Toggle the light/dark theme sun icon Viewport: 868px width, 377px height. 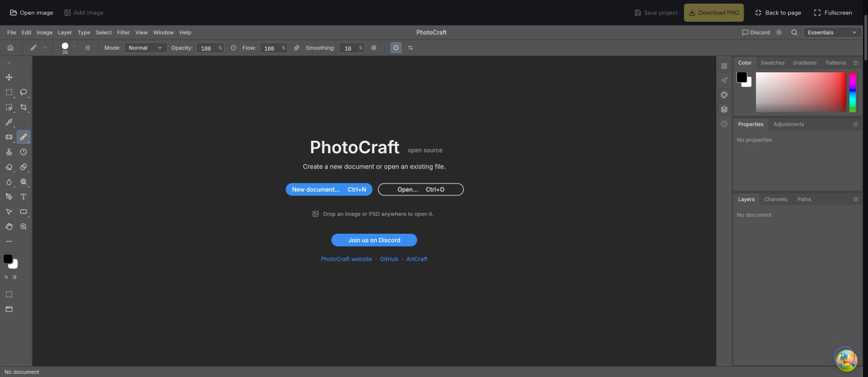coord(779,32)
